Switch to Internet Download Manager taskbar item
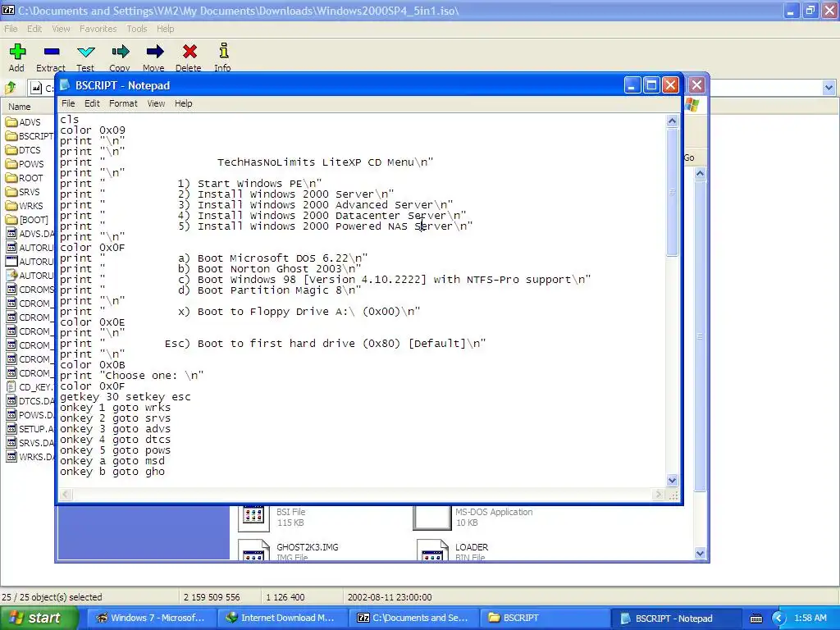 [x=281, y=618]
